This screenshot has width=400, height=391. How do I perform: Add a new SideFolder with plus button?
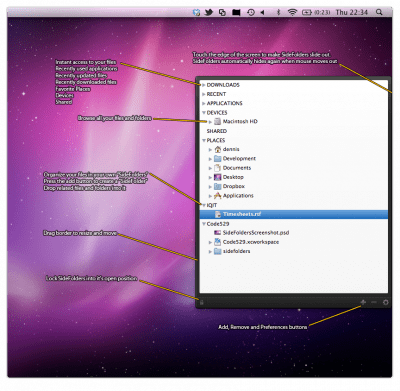point(363,302)
